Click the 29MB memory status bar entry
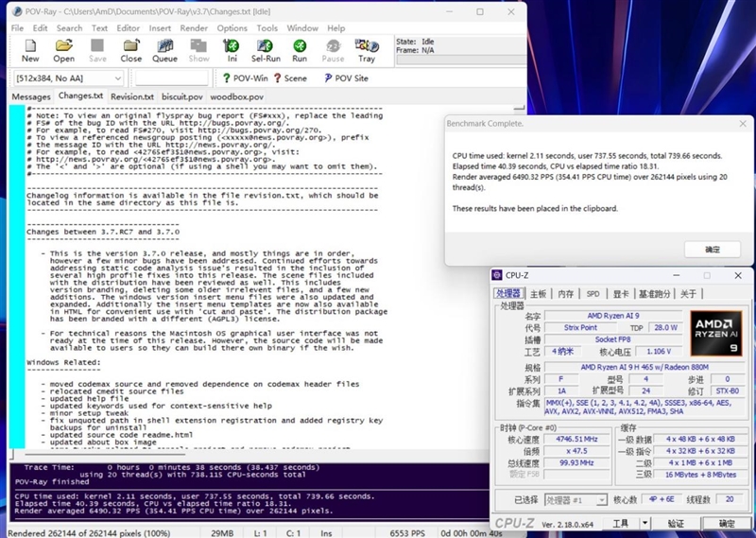This screenshot has width=756, height=538. point(222,533)
